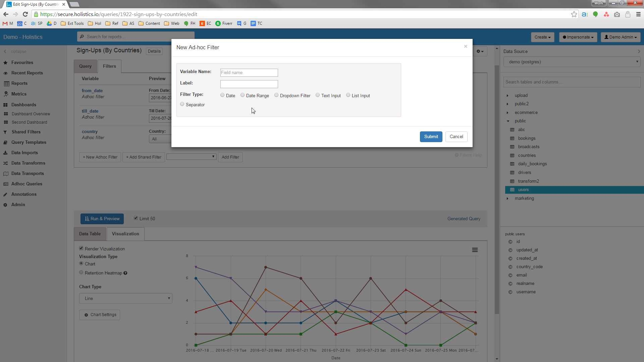Open the Demo Admin user menu
The height and width of the screenshot is (362, 644).
tap(620, 37)
